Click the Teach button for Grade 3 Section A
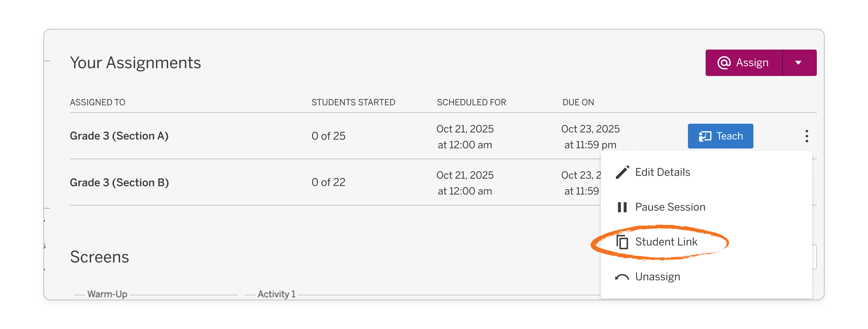 click(721, 136)
